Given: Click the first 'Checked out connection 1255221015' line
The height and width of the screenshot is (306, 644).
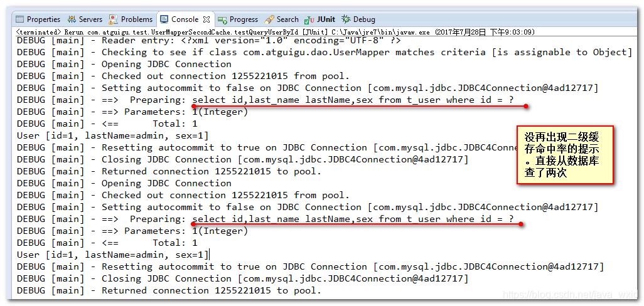Looking at the screenshot, I should (x=183, y=76).
